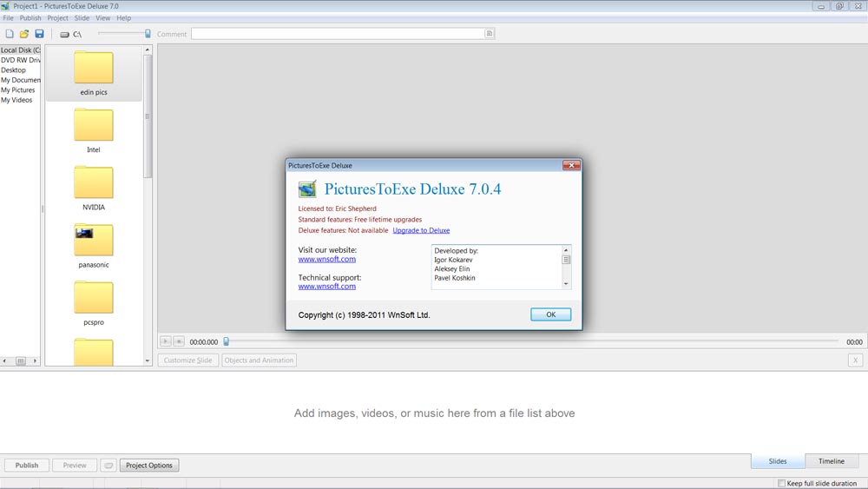
Task: Click the play button below preview
Action: [166, 341]
